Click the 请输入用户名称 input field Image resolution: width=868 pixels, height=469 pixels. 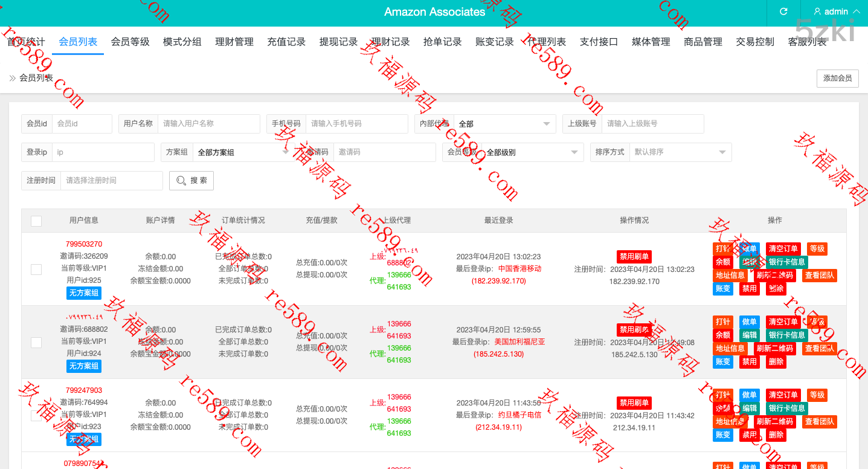[x=208, y=124]
